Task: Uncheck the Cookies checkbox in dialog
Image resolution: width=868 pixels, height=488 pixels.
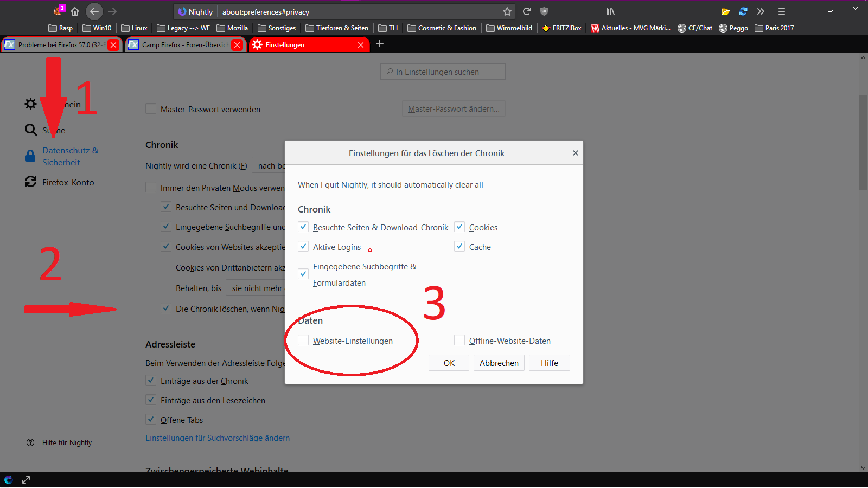Action: click(x=460, y=227)
